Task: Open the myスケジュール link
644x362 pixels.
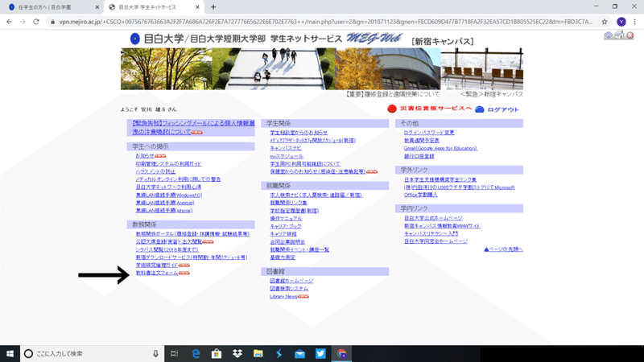Action: (x=287, y=156)
